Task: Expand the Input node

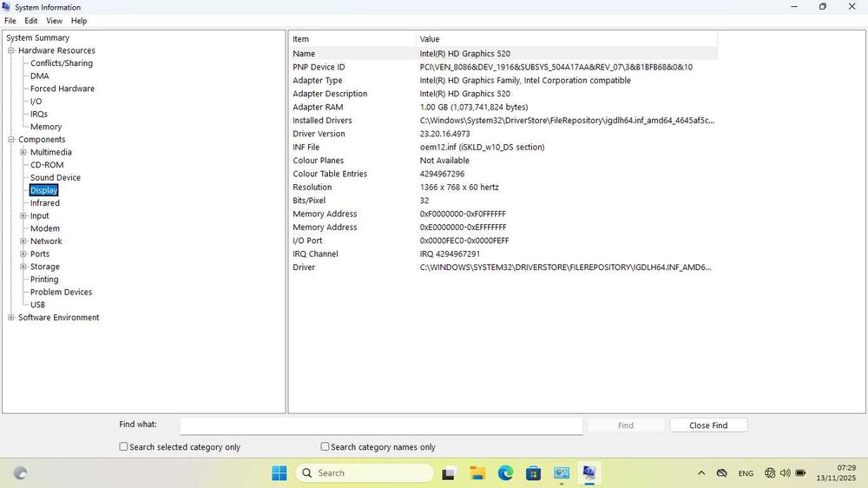Action: tap(23, 216)
